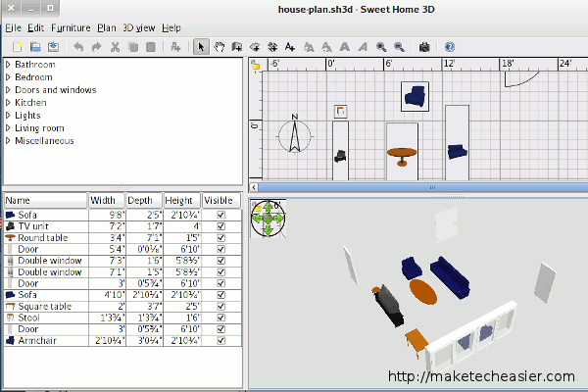Open the File menu

pos(13,27)
